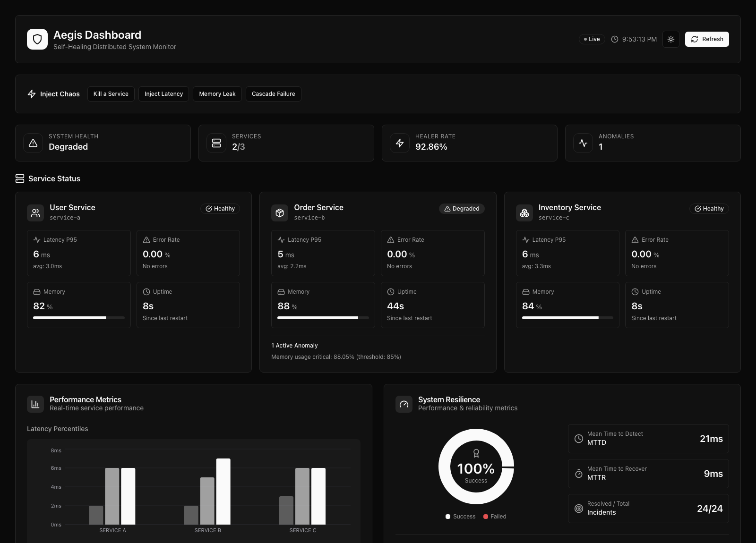Click the Order Service Error Rate warning icon

pyautogui.click(x=391, y=240)
